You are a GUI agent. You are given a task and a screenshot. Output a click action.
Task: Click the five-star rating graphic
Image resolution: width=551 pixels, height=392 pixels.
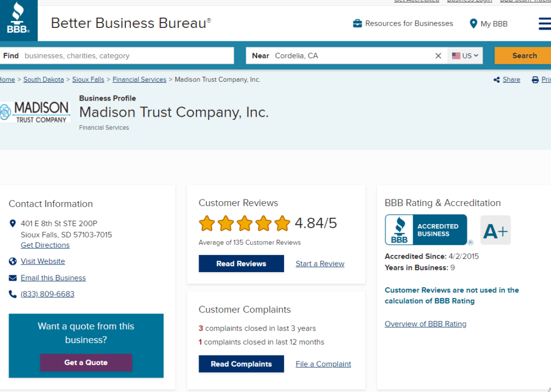pyautogui.click(x=245, y=223)
